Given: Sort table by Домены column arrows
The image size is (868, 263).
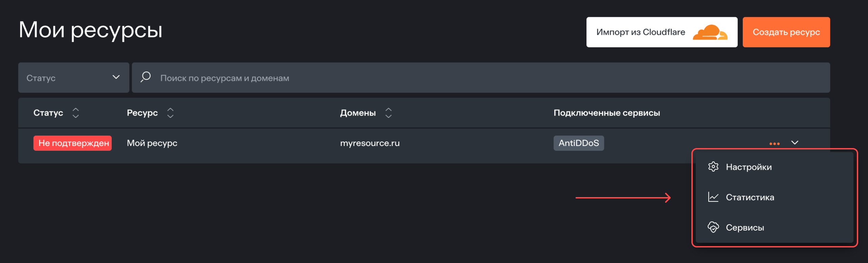Looking at the screenshot, I should (x=388, y=113).
